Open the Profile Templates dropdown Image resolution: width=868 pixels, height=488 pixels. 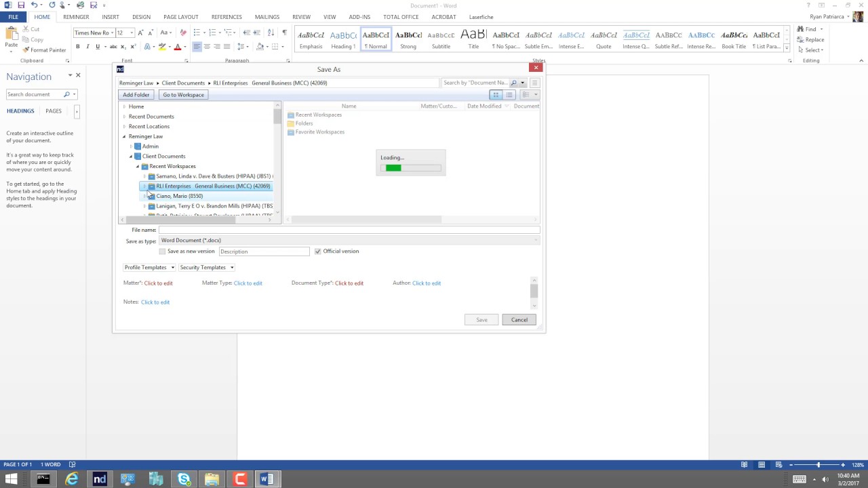tap(149, 268)
